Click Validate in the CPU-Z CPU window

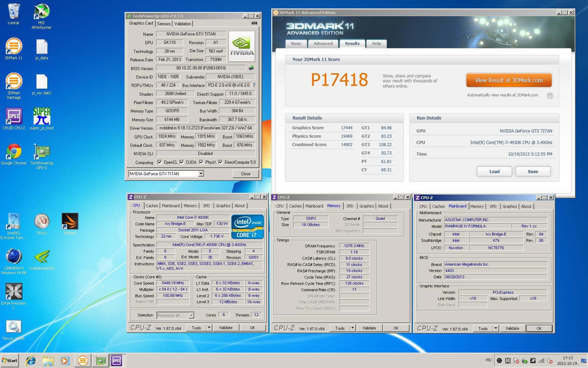[x=226, y=328]
